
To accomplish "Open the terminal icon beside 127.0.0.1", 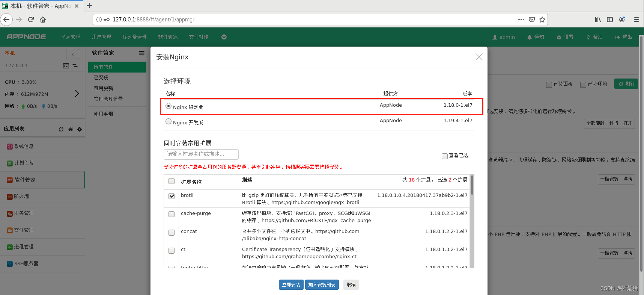I will pyautogui.click(x=66, y=66).
